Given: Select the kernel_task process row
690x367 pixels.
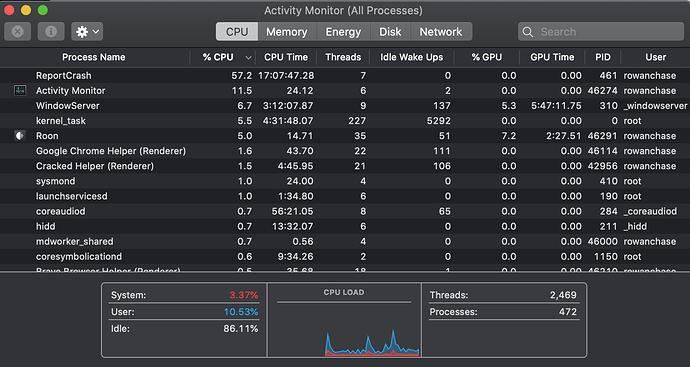Looking at the screenshot, I should (x=345, y=121).
